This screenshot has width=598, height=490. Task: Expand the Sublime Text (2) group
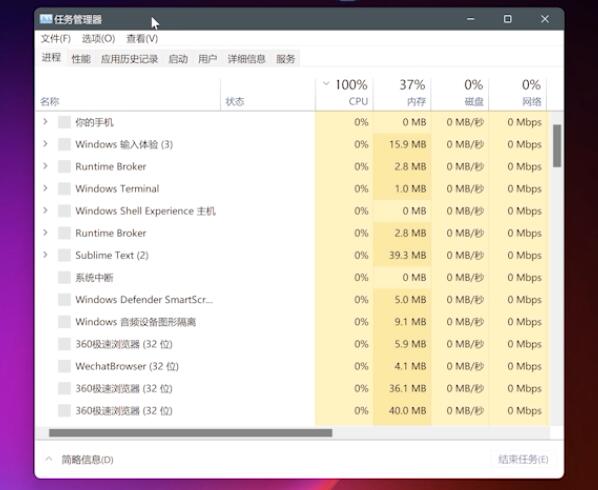click(x=45, y=255)
